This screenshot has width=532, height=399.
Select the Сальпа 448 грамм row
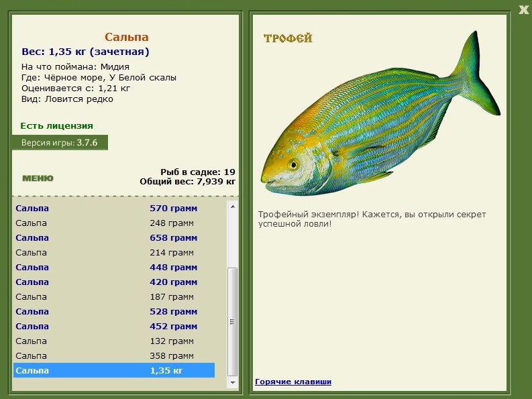114,268
